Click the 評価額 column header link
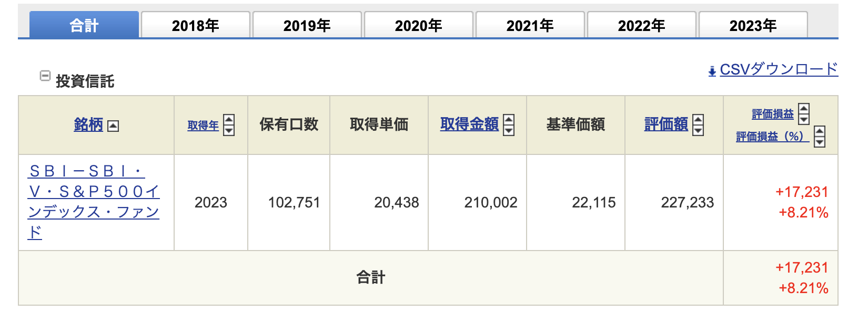The image size is (868, 312). [666, 124]
